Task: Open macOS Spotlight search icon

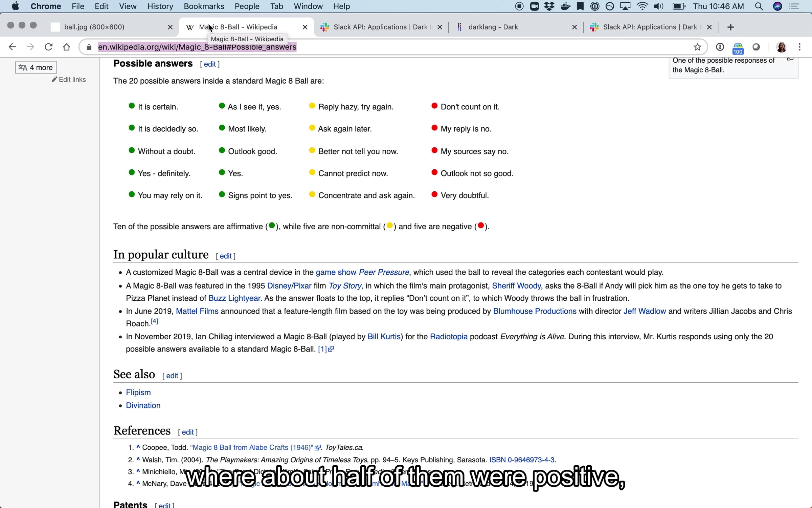Action: tap(759, 6)
